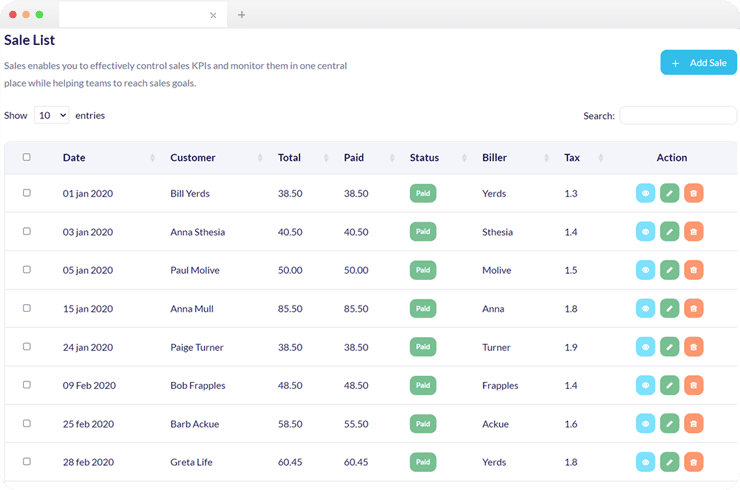The width and height of the screenshot is (740, 490).
Task: View the Anna Mull sale details
Action: tap(645, 308)
